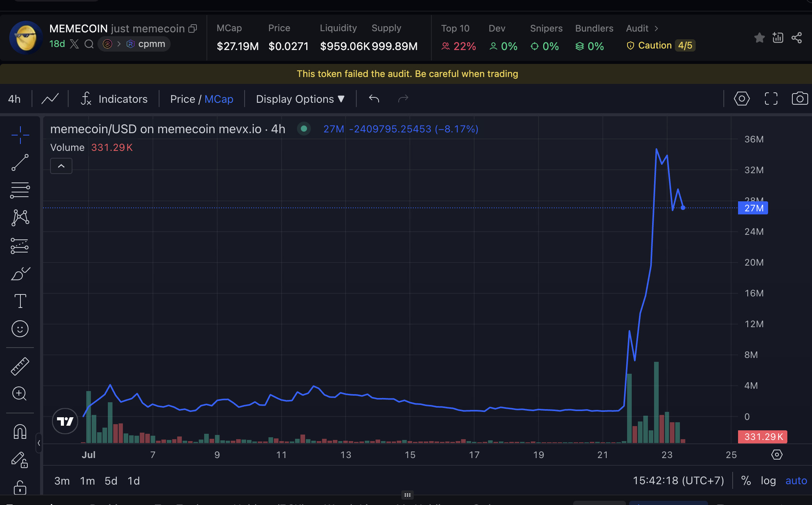The height and width of the screenshot is (505, 812).
Task: Open the token's X profile
Action: tap(74, 44)
